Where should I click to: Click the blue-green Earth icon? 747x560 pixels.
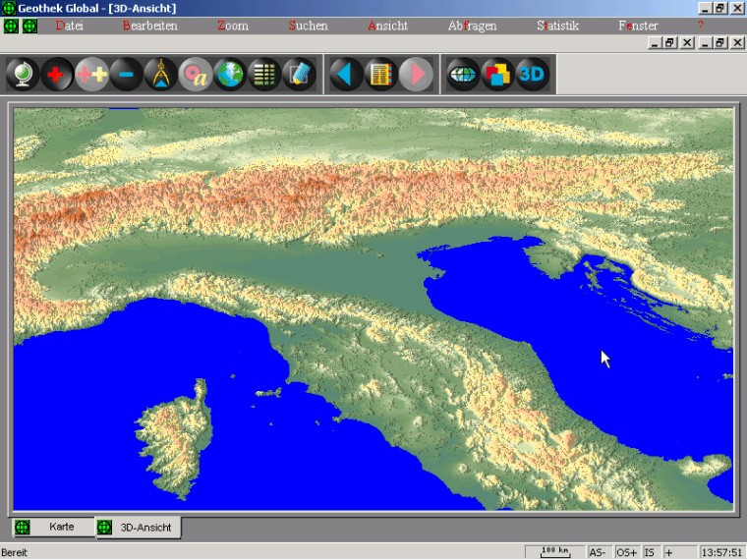[x=230, y=75]
